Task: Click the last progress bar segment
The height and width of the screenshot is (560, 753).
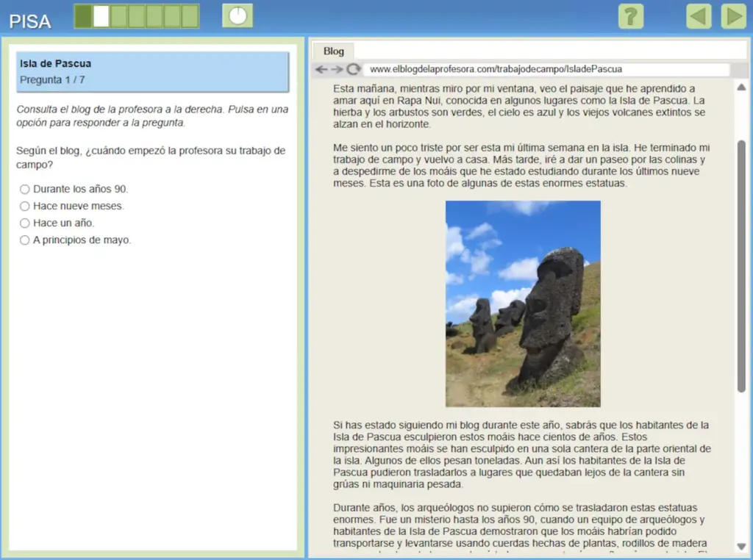Action: (190, 16)
